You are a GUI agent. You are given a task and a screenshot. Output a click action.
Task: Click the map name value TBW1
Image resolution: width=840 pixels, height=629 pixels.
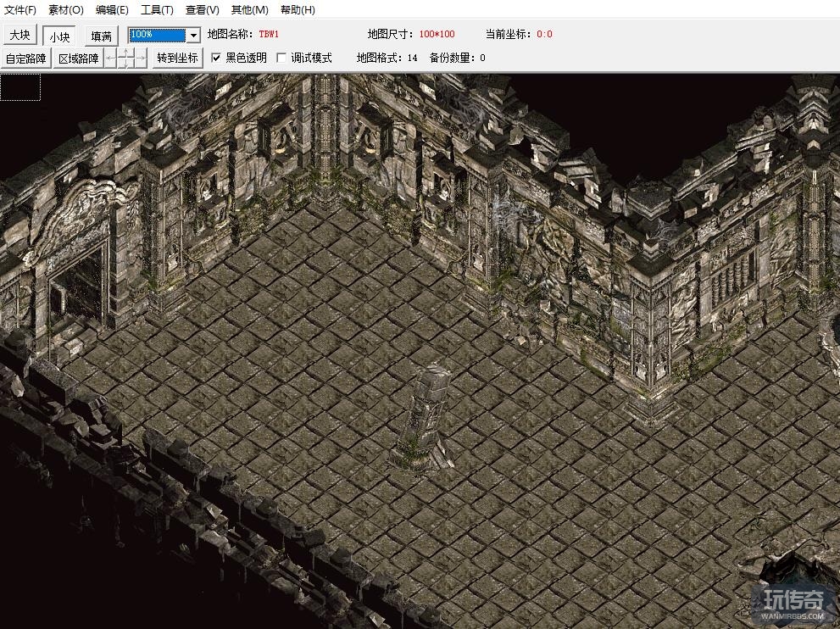pyautogui.click(x=269, y=34)
